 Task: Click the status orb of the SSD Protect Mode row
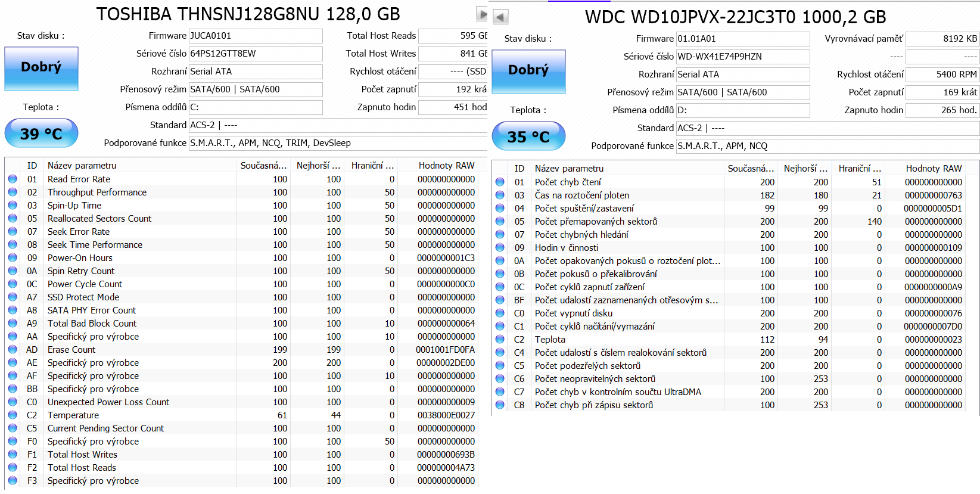(x=13, y=297)
